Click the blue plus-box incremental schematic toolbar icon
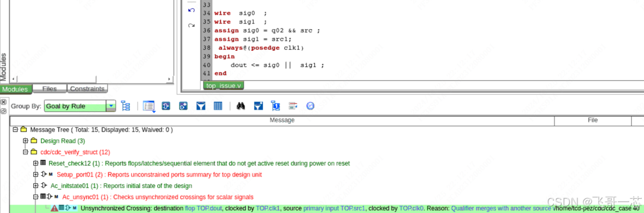The width and height of the screenshot is (644, 213). point(183,106)
